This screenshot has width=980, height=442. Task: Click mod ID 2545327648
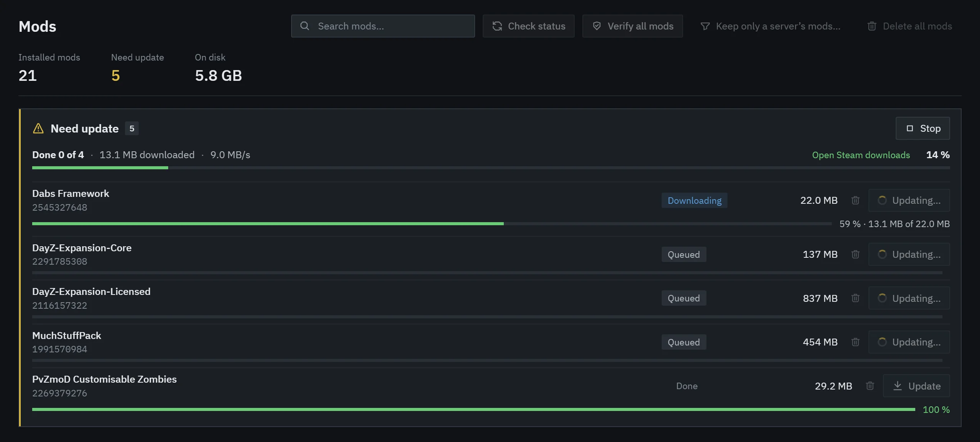click(60, 207)
